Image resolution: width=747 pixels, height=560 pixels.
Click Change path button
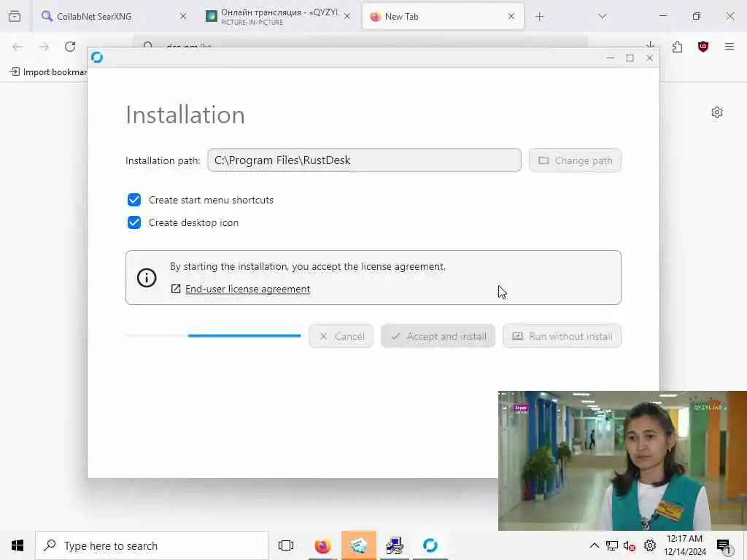click(x=575, y=160)
